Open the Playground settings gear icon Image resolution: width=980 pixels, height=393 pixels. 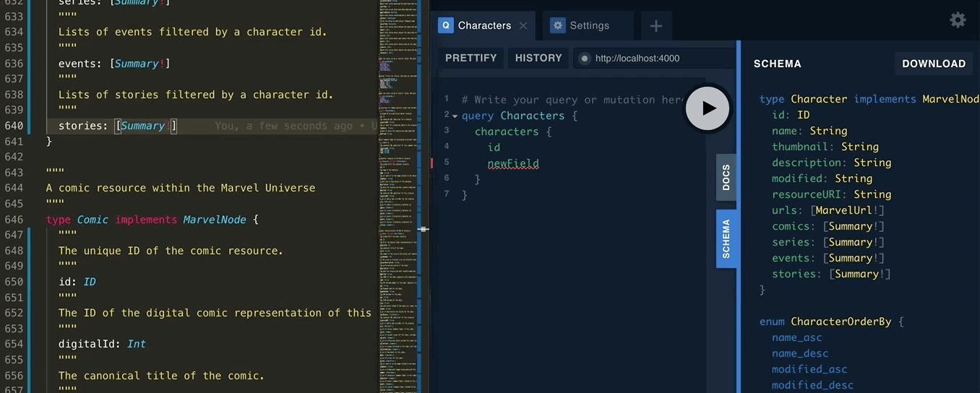[x=958, y=20]
